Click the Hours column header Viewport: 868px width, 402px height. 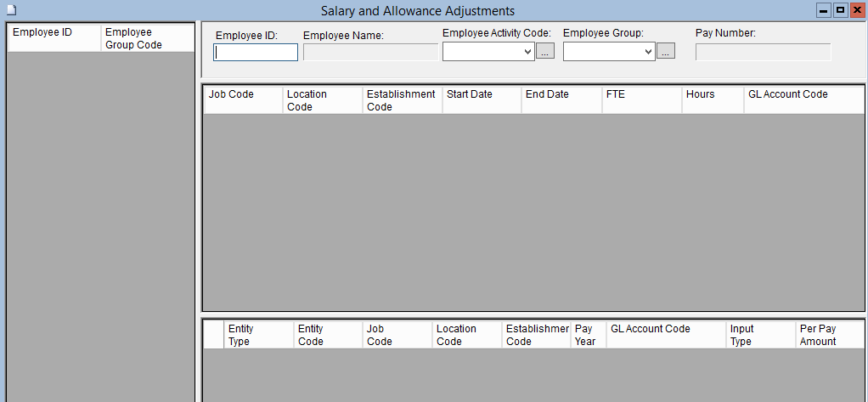(x=713, y=100)
